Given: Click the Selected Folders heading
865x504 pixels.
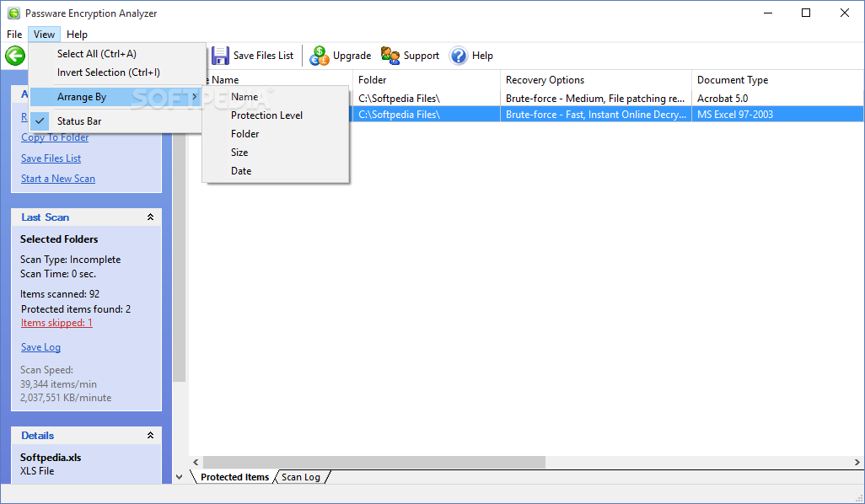Looking at the screenshot, I should point(59,239).
